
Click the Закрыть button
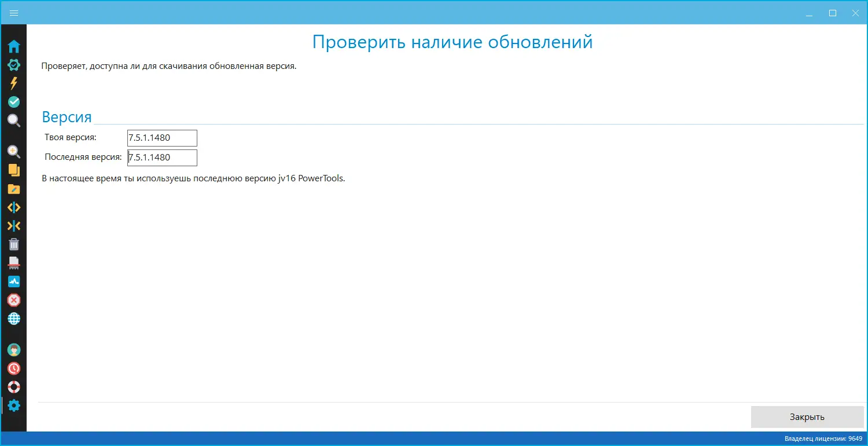(807, 417)
